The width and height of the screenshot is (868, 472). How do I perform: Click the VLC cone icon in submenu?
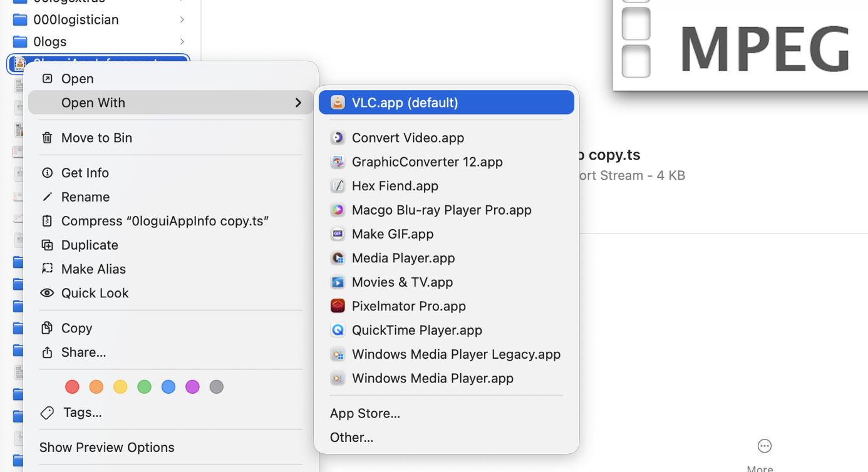(338, 103)
